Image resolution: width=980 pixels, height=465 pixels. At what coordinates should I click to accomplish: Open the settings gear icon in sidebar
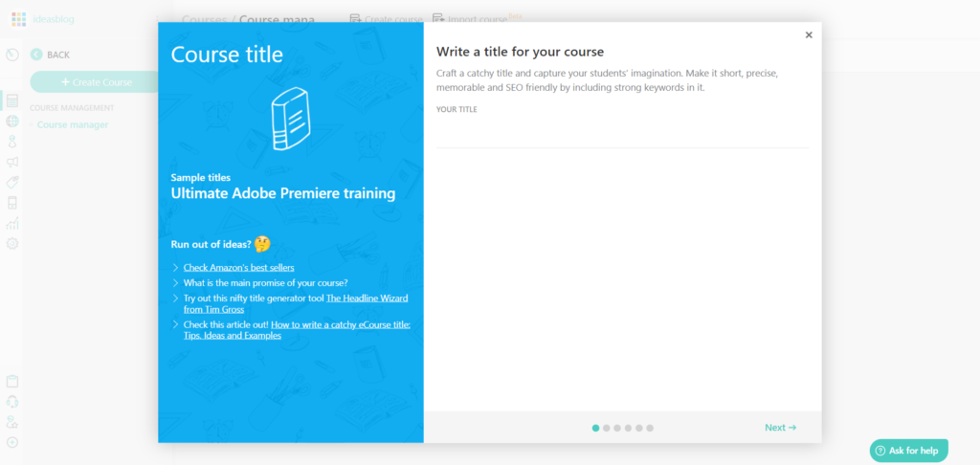[12, 244]
